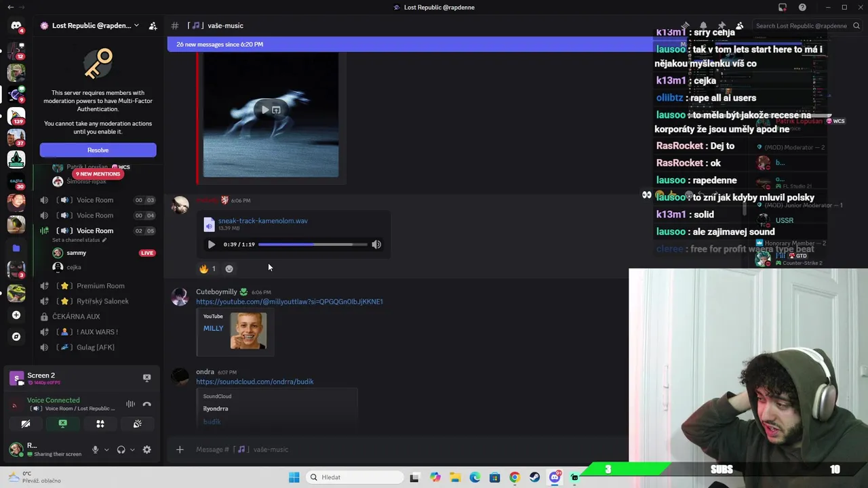Open Cuteboymilly's YouTube link
The width and height of the screenshot is (868, 488).
(290, 302)
